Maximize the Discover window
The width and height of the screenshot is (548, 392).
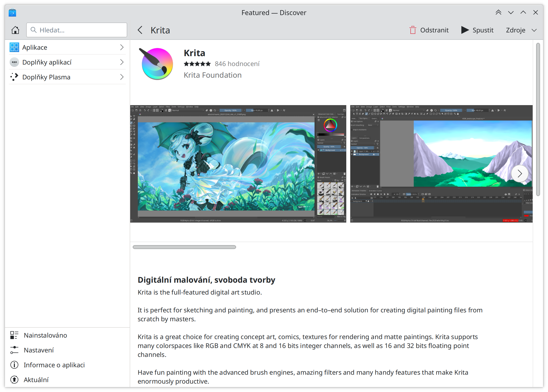click(x=523, y=12)
